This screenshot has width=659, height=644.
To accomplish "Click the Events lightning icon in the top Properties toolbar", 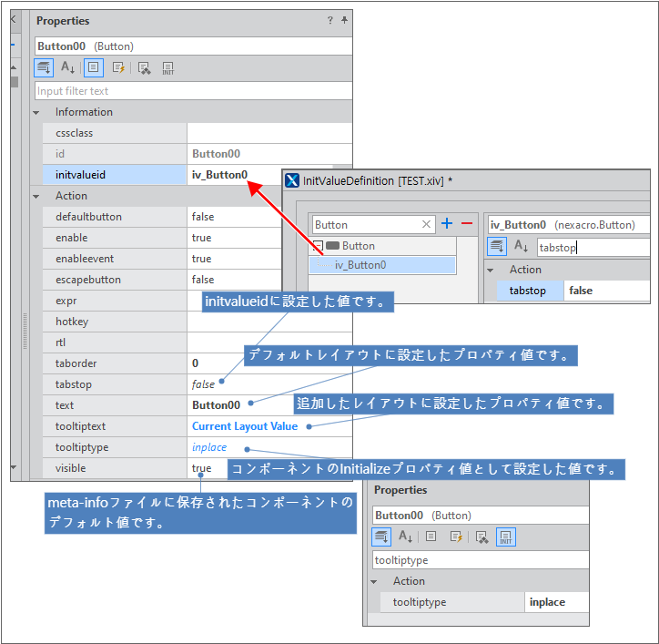I will [x=118, y=67].
